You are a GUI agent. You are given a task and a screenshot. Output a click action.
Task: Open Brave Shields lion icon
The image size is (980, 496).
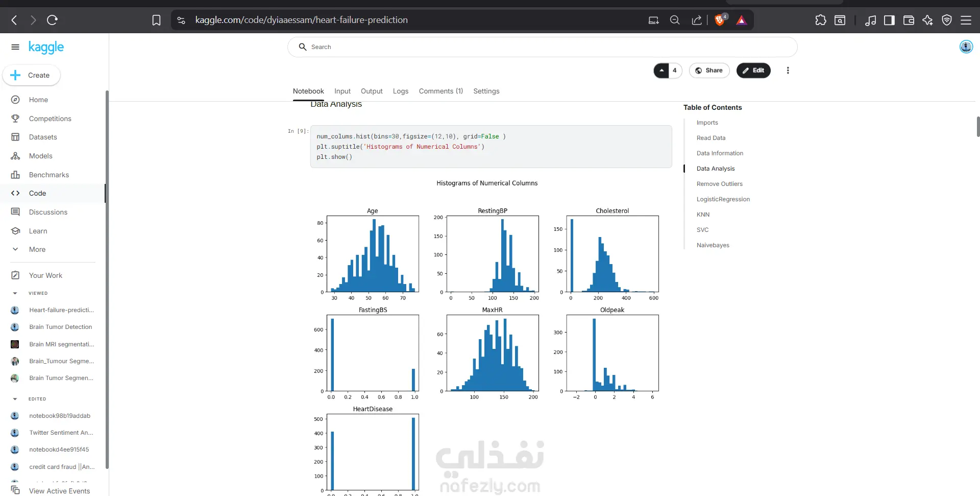point(720,20)
